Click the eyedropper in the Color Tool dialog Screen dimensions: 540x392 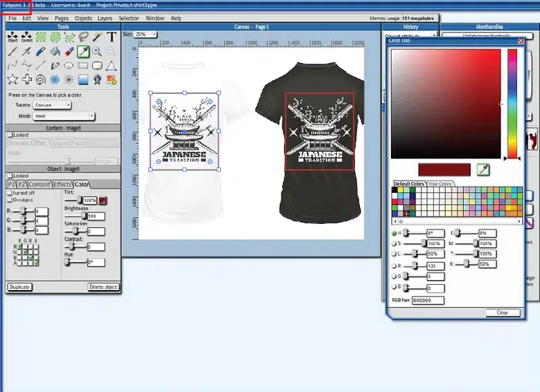coord(483,169)
